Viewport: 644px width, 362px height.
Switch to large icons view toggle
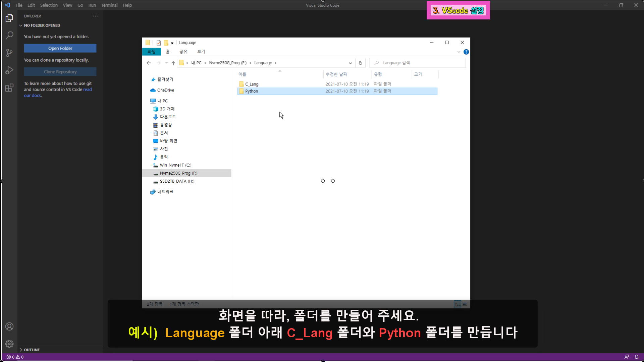465,304
